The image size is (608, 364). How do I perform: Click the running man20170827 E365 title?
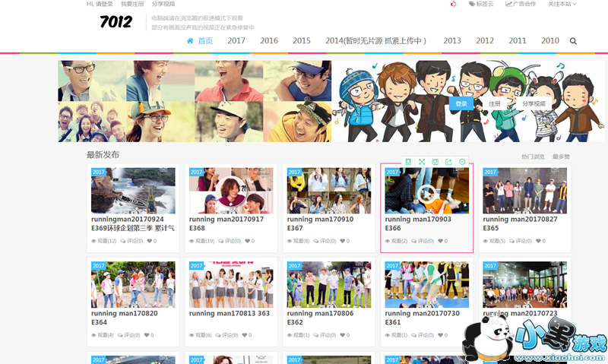click(520, 223)
